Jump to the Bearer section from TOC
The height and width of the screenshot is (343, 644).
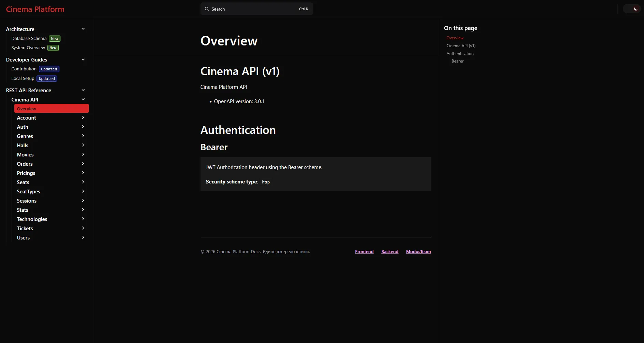tap(458, 61)
